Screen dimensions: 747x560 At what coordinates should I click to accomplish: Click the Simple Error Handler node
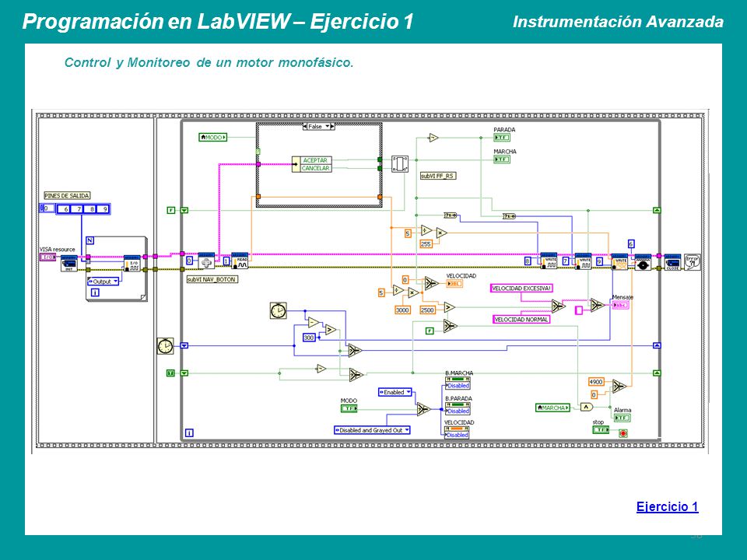coord(693,262)
